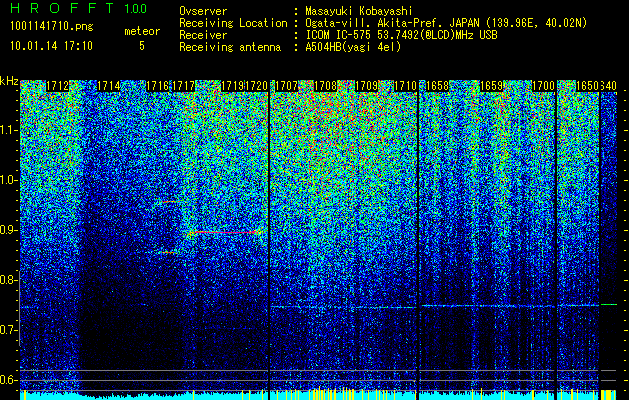Click the 0.9 kHz axis label
The width and height of the screenshot is (629, 400).
[x=9, y=230]
